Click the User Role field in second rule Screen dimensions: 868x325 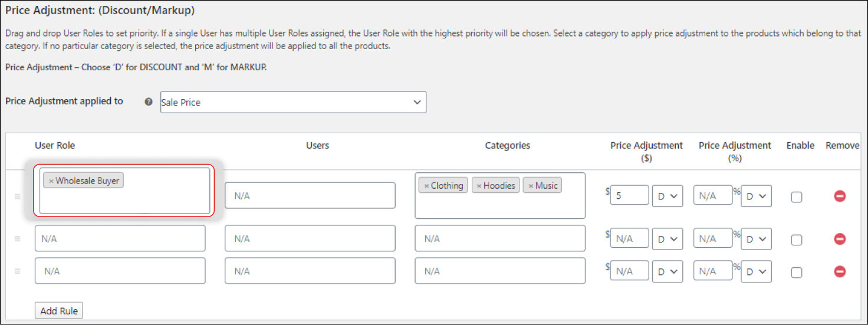(120, 238)
